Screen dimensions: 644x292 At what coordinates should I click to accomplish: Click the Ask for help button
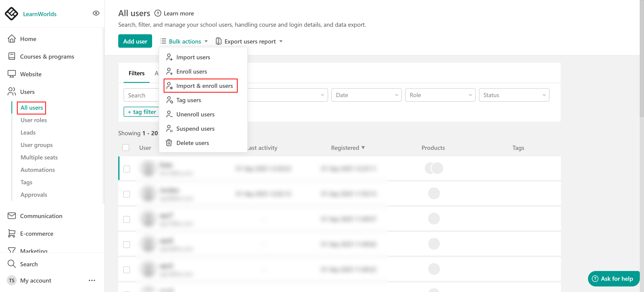click(613, 279)
